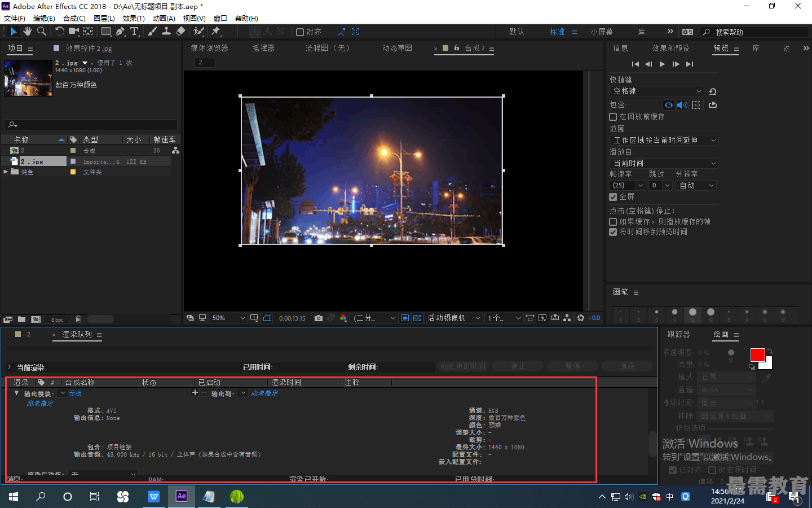The height and width of the screenshot is (508, 812).
Task: Open the 空格键 shortcut dropdown
Action: [657, 91]
